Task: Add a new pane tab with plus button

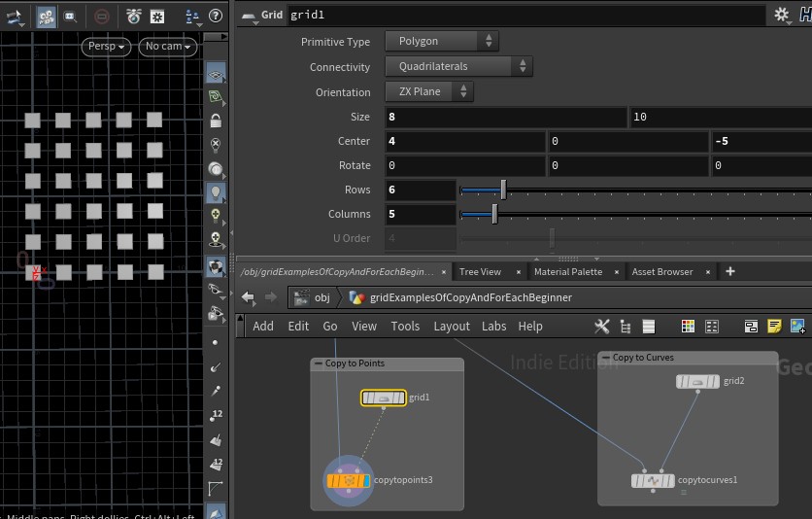Action: (730, 272)
